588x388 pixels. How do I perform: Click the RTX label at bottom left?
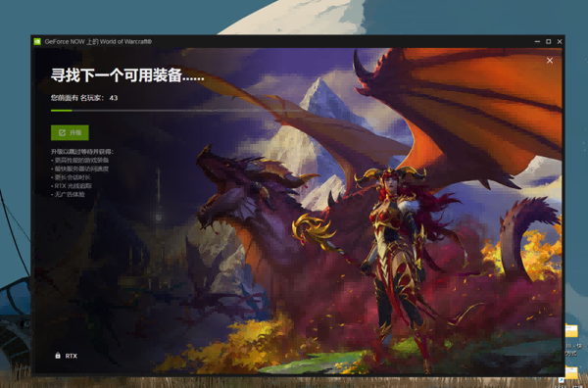pyautogui.click(x=72, y=356)
